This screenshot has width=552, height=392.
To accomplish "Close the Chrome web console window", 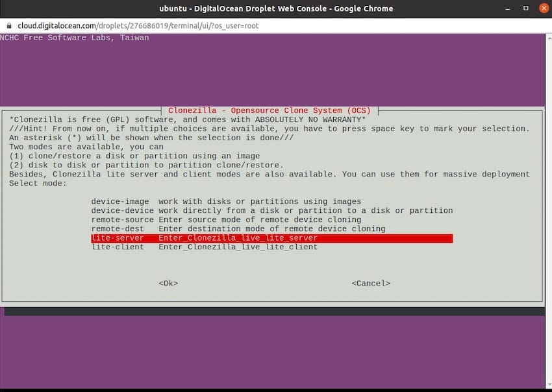I will click(x=544, y=8).
